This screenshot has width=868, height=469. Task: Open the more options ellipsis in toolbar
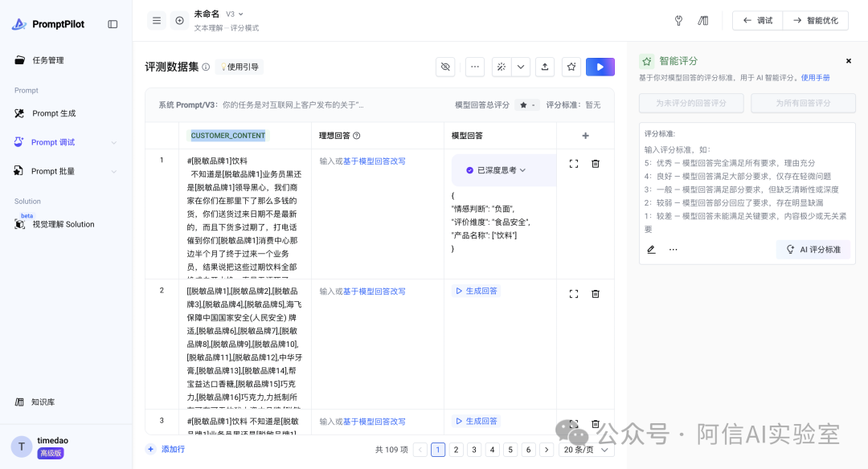click(x=475, y=67)
